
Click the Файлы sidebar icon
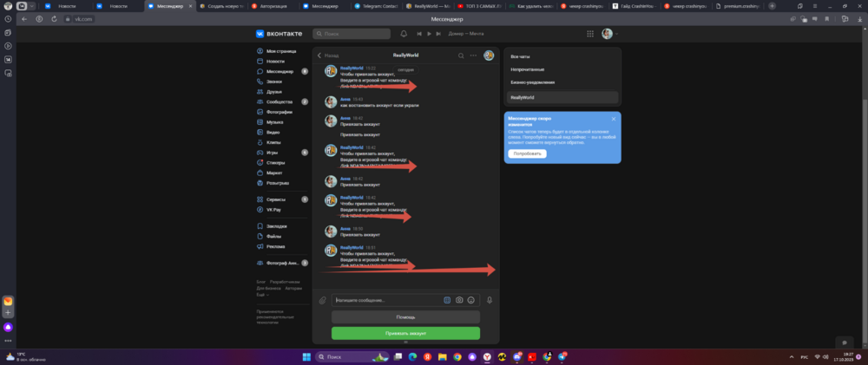click(260, 236)
